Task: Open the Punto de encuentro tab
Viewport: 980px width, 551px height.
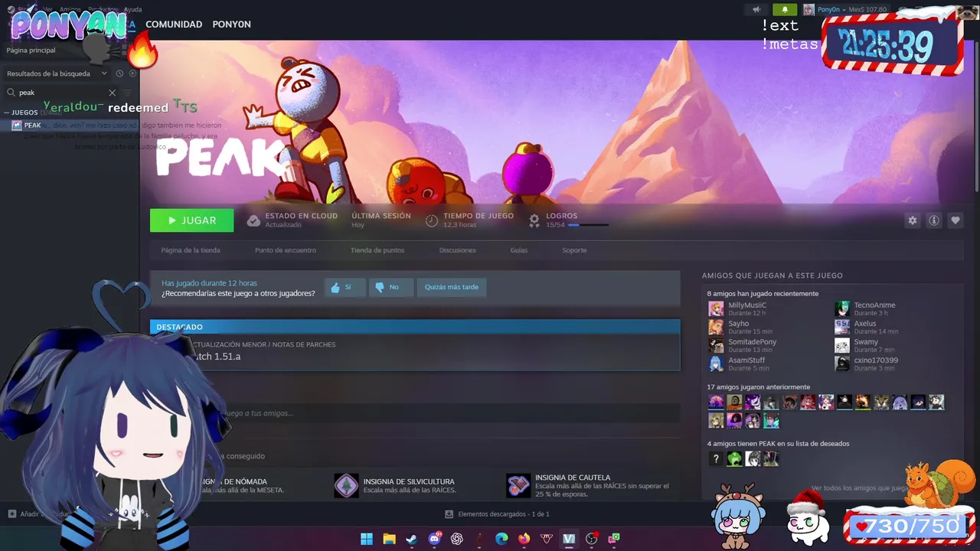Action: pos(286,250)
